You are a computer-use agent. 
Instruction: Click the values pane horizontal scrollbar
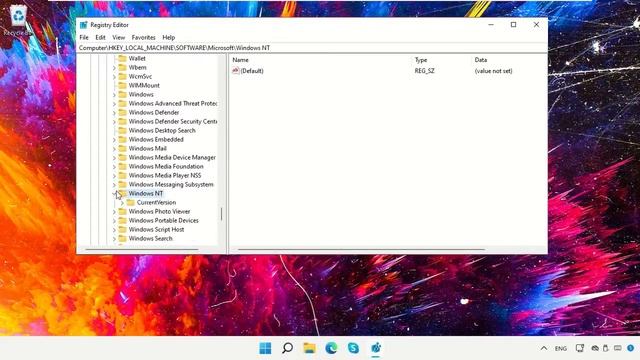[361, 249]
